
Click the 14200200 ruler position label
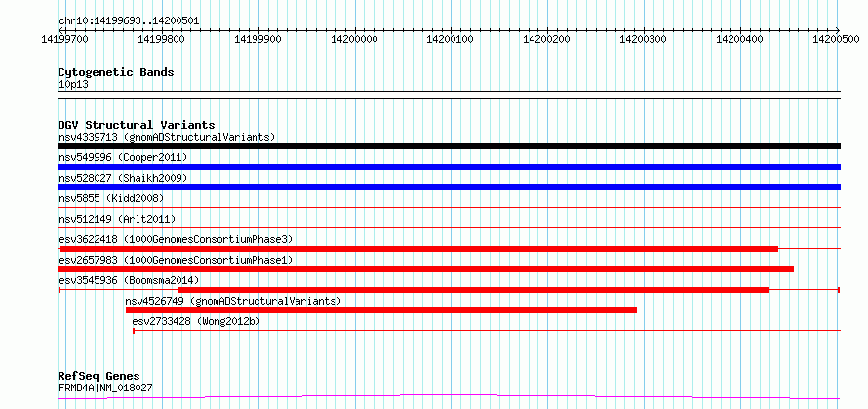(x=546, y=39)
